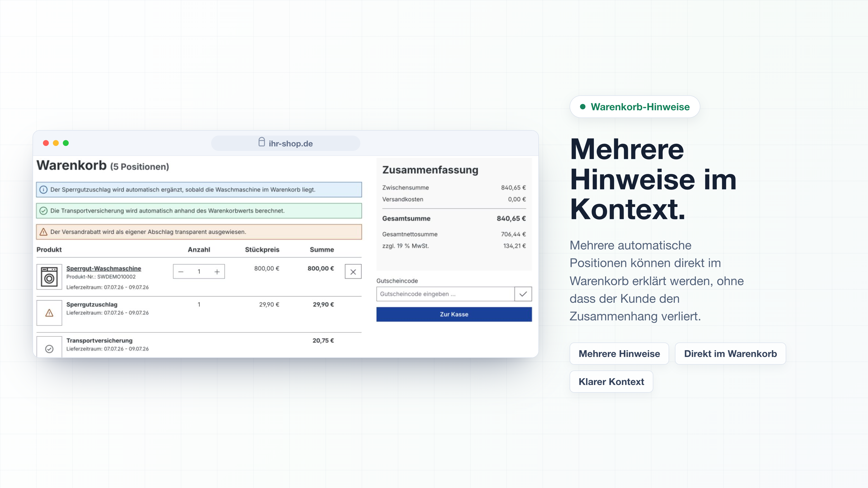Click the Warenkorb (5 Positionen) heading
Screen dimensions: 868x488
click(103, 166)
